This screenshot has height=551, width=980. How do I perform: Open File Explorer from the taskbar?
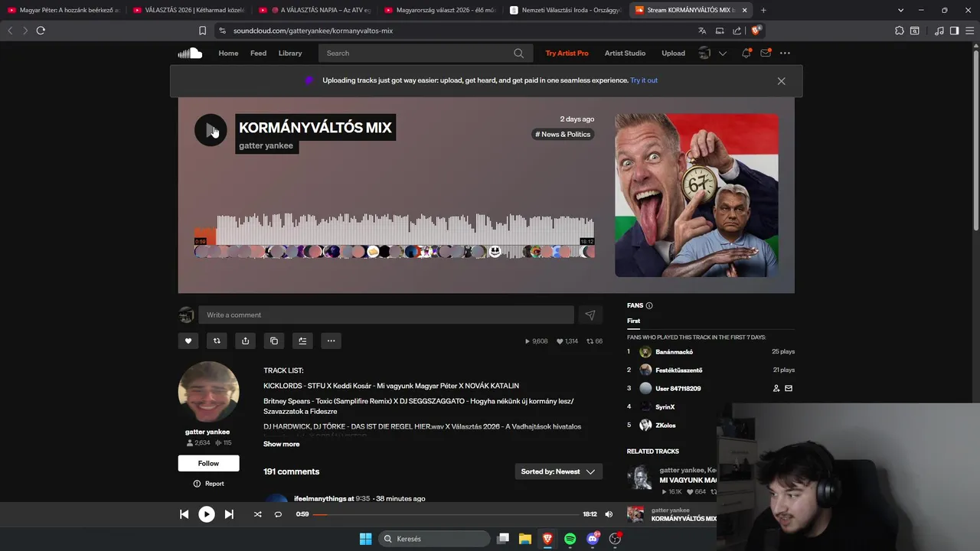click(525, 539)
